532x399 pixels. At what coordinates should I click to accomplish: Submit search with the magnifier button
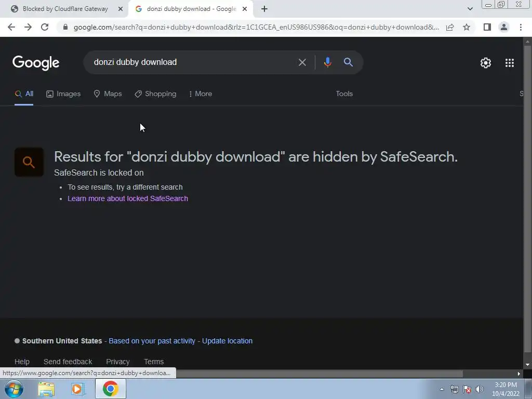[x=348, y=62]
